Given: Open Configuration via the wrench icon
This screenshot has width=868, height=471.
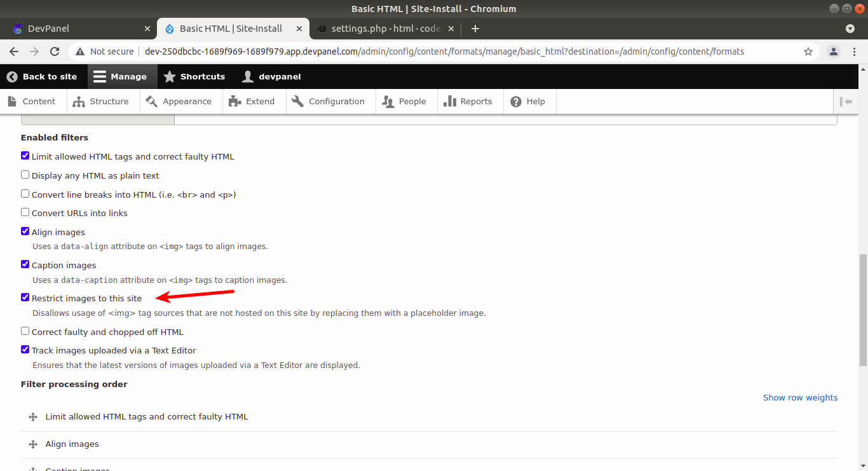Looking at the screenshot, I should click(x=298, y=101).
